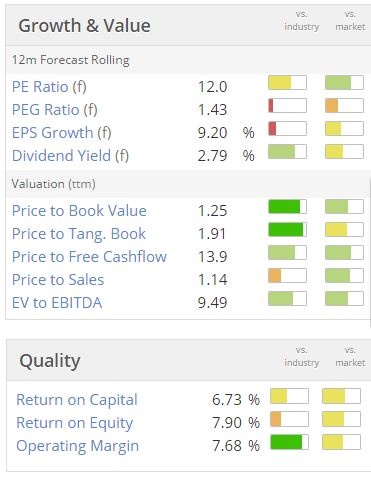Click the EPS Growth (f) metric link

tap(61, 133)
